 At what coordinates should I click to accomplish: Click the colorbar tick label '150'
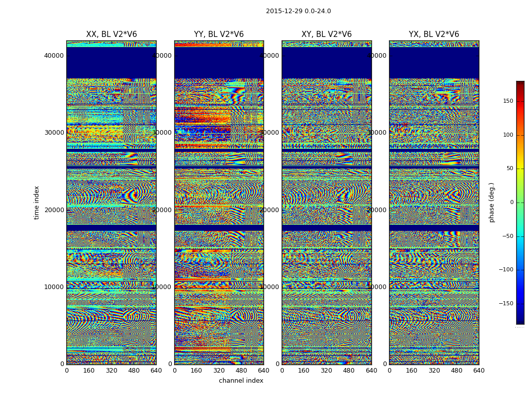[508, 101]
